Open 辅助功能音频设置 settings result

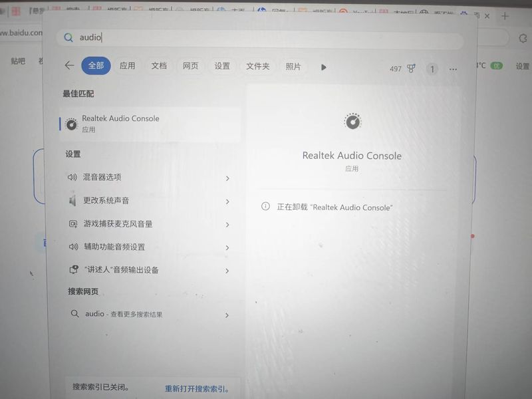point(114,247)
